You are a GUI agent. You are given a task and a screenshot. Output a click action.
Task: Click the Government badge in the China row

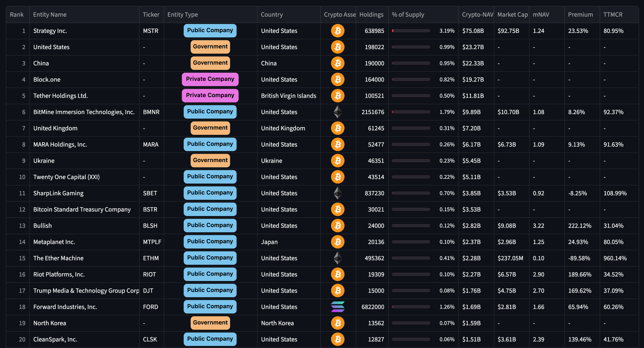pyautogui.click(x=210, y=63)
